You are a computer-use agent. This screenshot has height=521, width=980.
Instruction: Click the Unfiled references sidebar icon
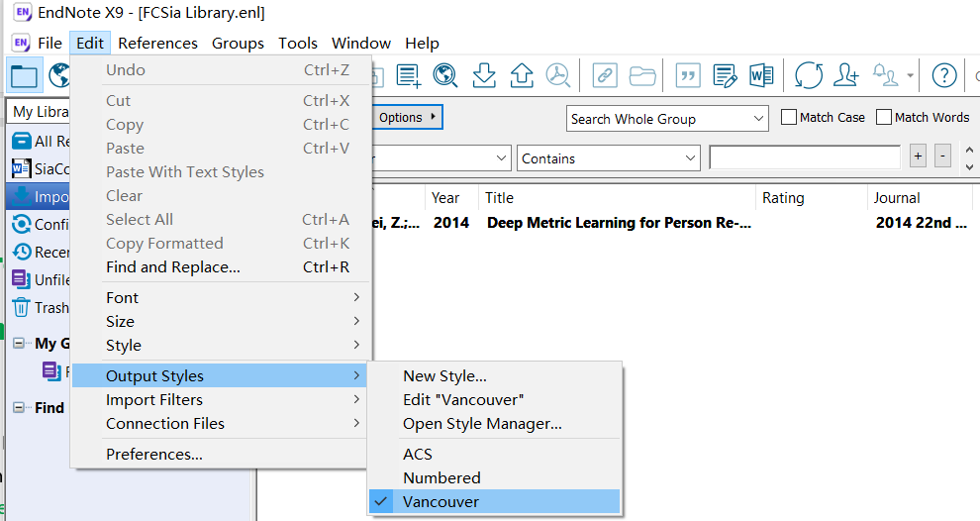pos(21,279)
